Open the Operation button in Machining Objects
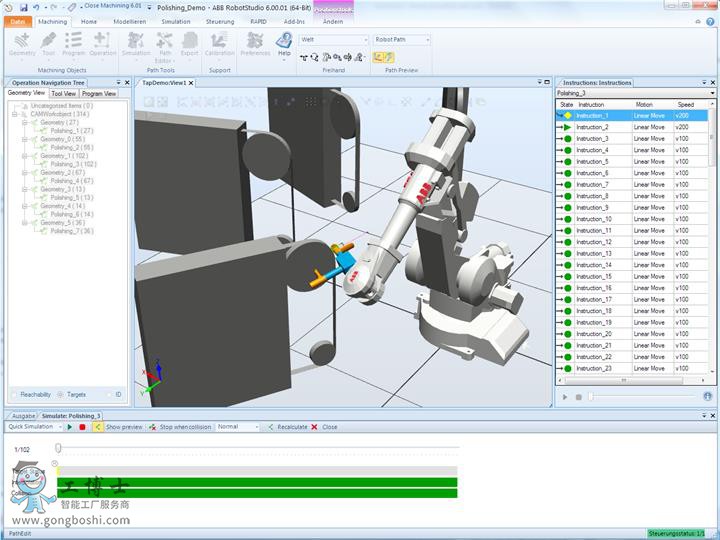 (102, 44)
